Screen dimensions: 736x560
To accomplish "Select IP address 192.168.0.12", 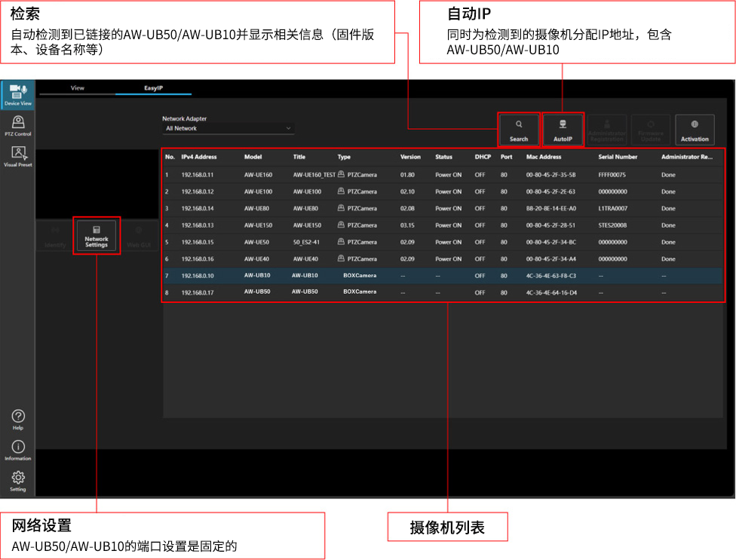I will 198,191.
